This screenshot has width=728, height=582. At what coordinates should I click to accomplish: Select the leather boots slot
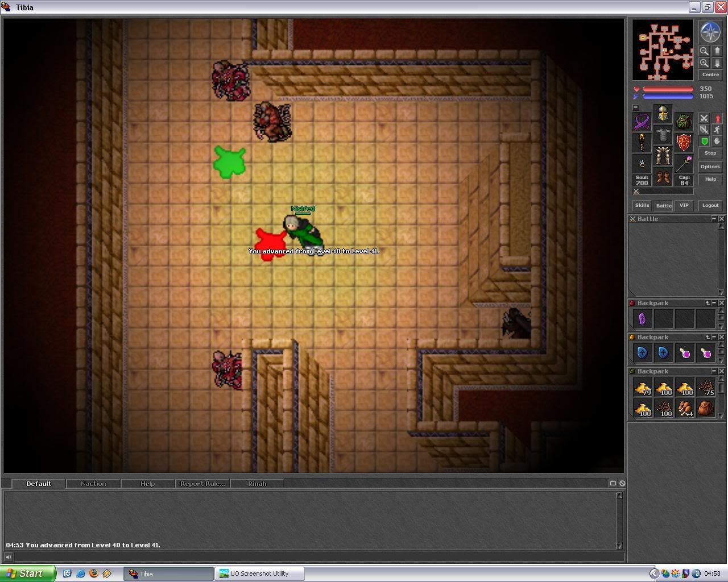[663, 176]
